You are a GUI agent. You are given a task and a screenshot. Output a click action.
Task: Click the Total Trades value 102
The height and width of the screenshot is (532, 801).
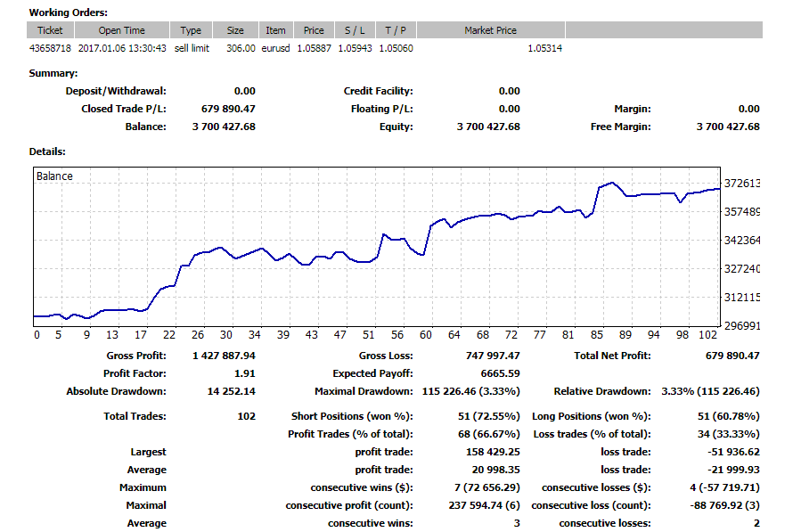coord(246,416)
